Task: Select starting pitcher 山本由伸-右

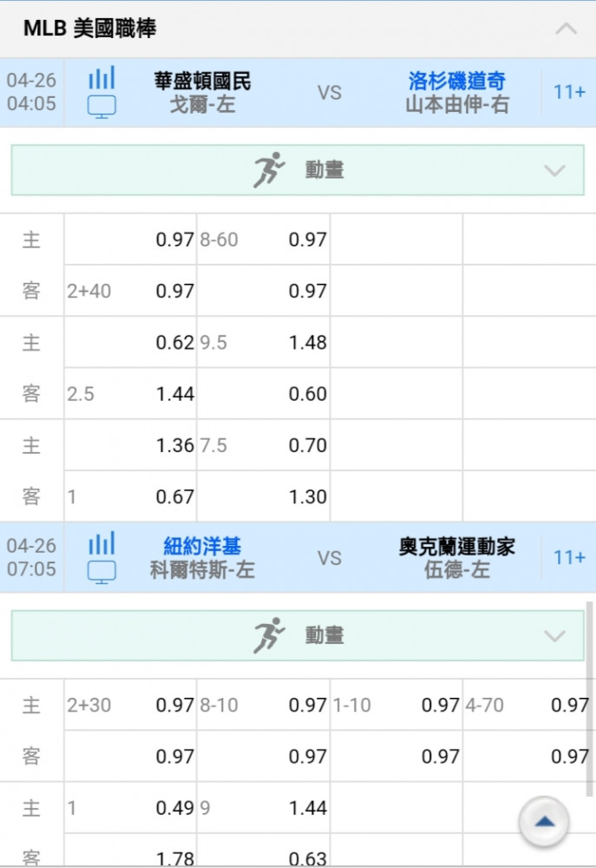Action: tap(456, 105)
